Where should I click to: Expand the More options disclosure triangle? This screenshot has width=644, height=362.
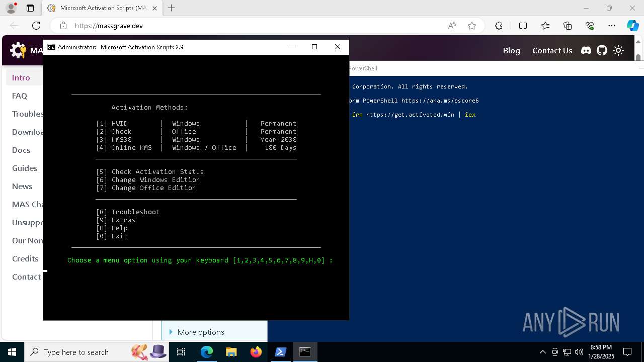(x=171, y=332)
